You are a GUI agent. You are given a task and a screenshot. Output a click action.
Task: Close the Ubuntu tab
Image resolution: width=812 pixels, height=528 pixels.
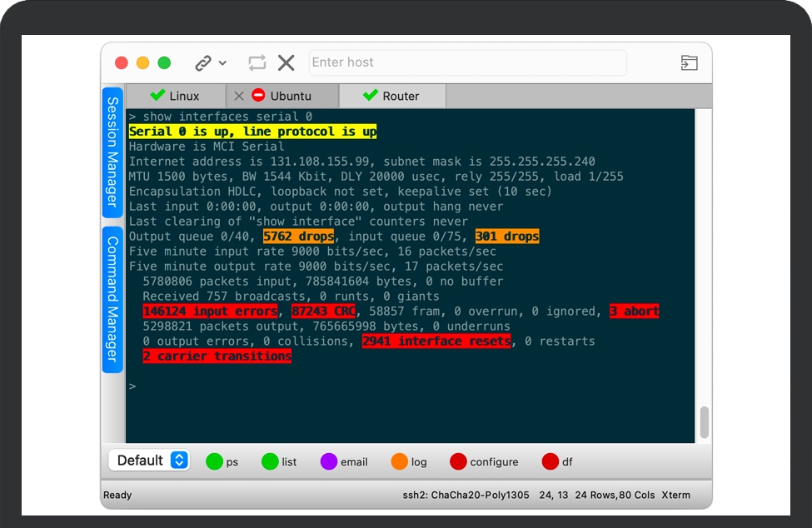click(x=239, y=96)
